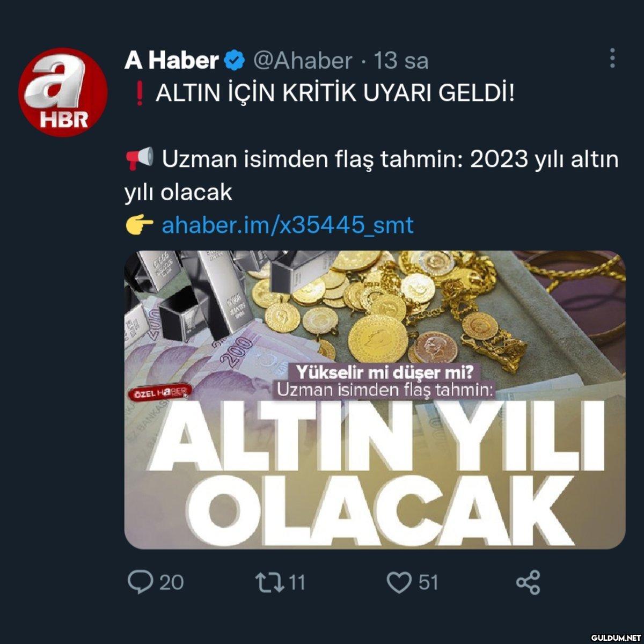
Task: Open the ALTIN YILI OLACAK news image
Action: [x=375, y=400]
